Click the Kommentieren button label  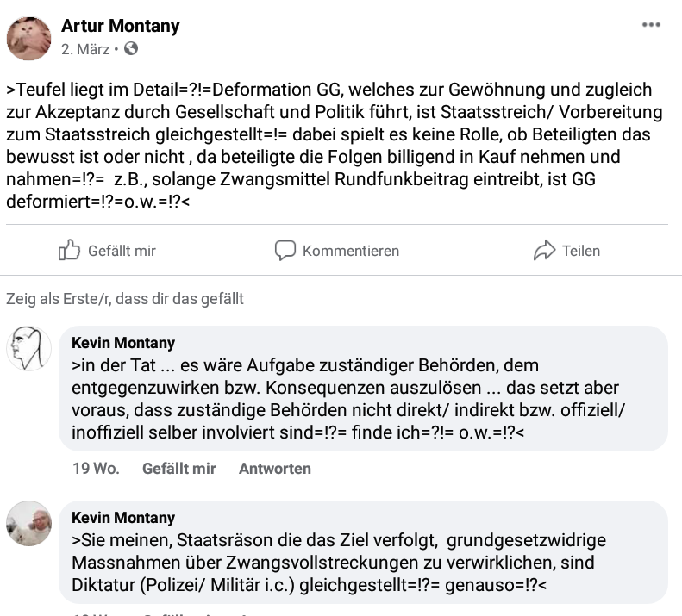pyautogui.click(x=351, y=251)
